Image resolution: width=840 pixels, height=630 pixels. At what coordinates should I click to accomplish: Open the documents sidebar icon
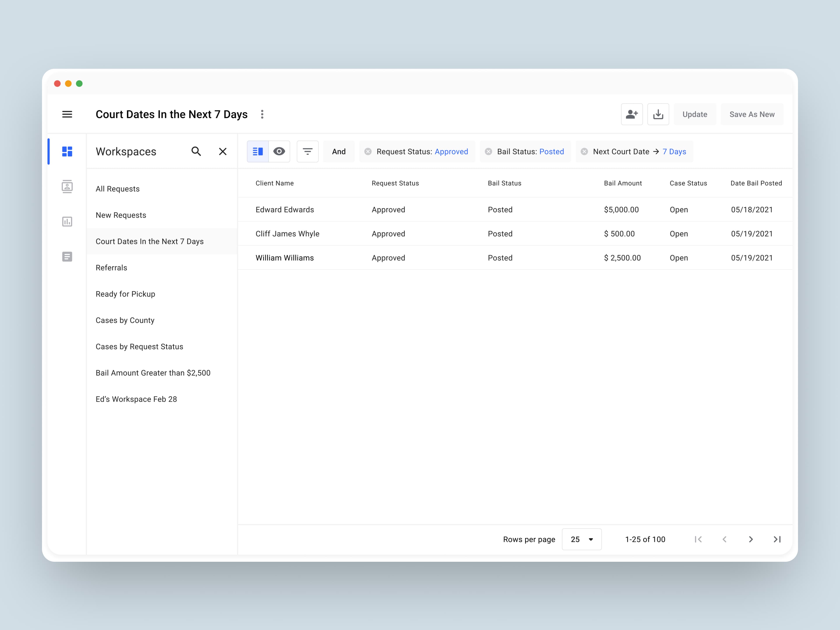[67, 257]
